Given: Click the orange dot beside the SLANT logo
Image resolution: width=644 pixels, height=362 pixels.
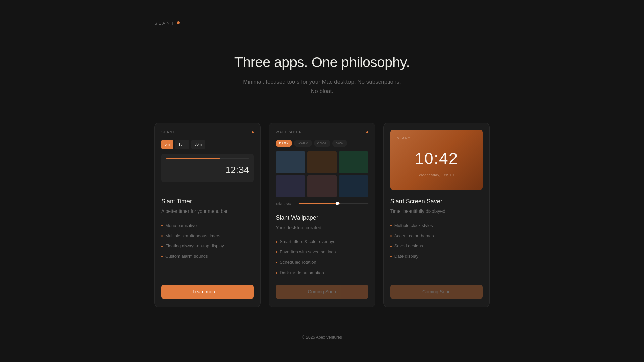Looking at the screenshot, I should tap(178, 23).
